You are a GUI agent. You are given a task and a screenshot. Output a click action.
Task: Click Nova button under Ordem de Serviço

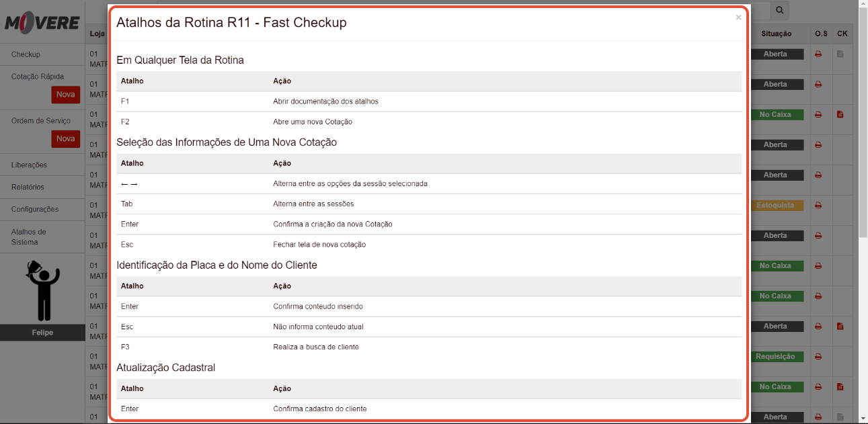click(66, 138)
